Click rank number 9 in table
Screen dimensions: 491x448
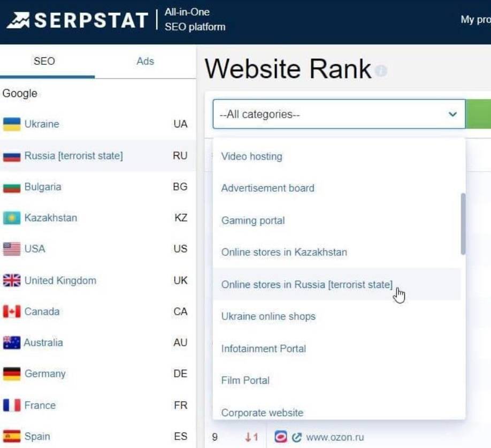[x=214, y=437]
